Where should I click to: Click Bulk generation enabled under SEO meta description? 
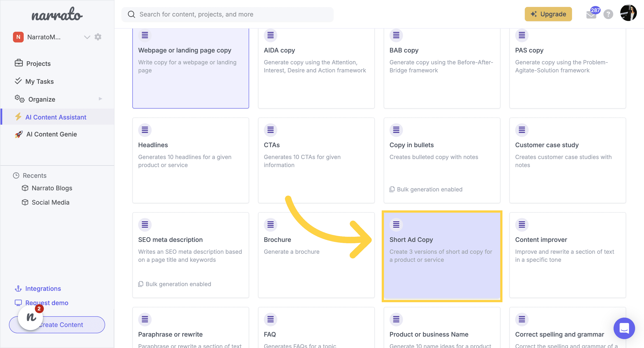pos(175,284)
